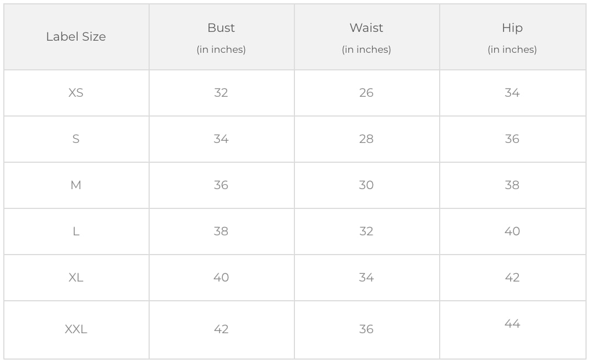The image size is (591, 364).
Task: Select the M hip value 38
Action: click(x=512, y=185)
